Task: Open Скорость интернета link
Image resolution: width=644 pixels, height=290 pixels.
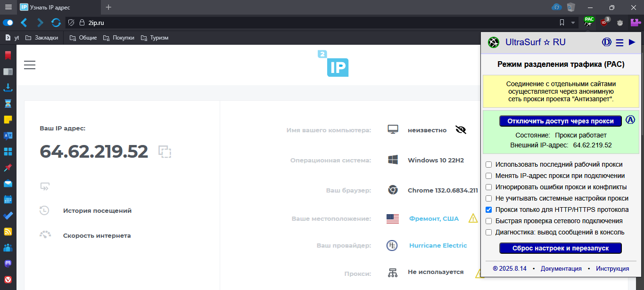Action: click(97, 235)
